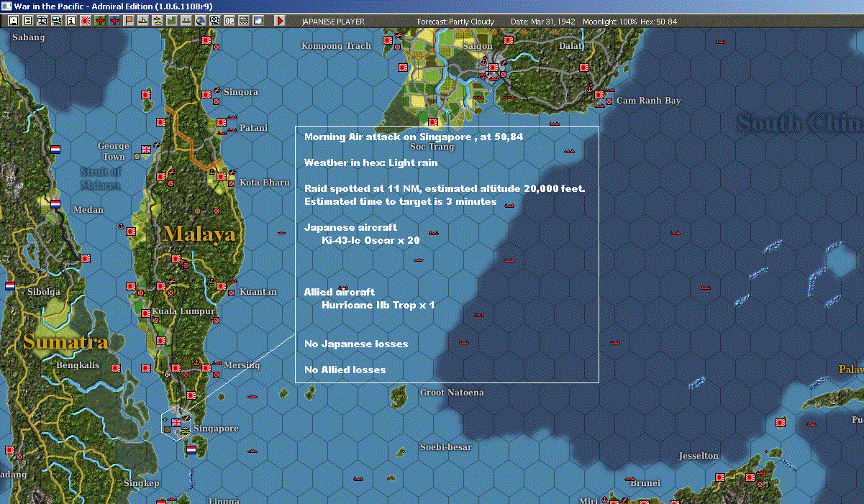The height and width of the screenshot is (504, 864).
Task: Click the red plane on blue background icon
Action: pos(114,21)
